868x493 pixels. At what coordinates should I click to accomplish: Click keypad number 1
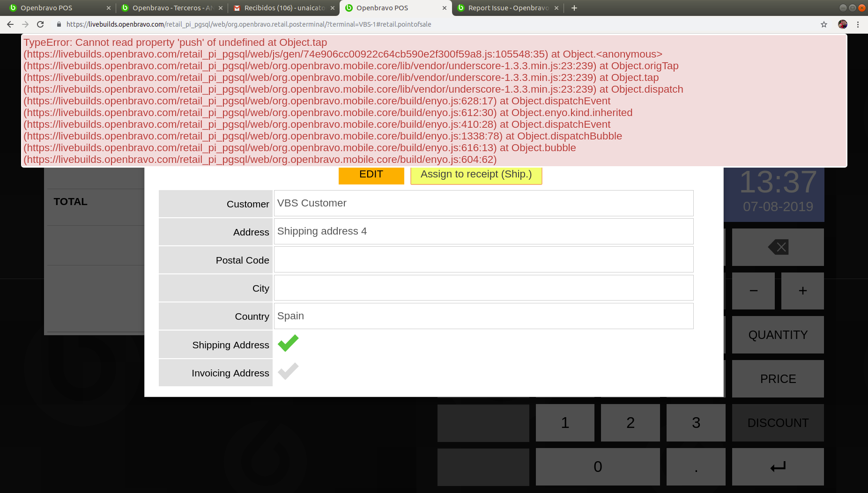[565, 423]
